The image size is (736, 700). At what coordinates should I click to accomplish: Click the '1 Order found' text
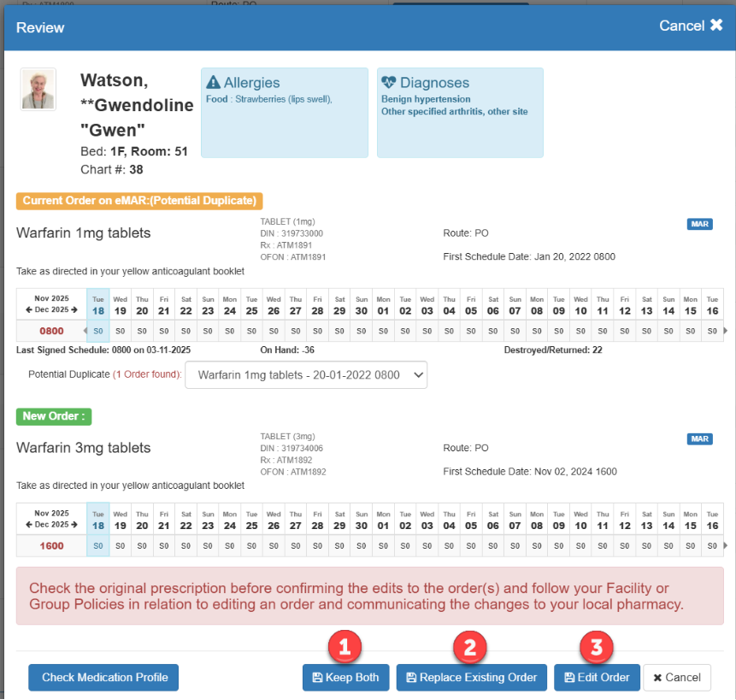(147, 374)
